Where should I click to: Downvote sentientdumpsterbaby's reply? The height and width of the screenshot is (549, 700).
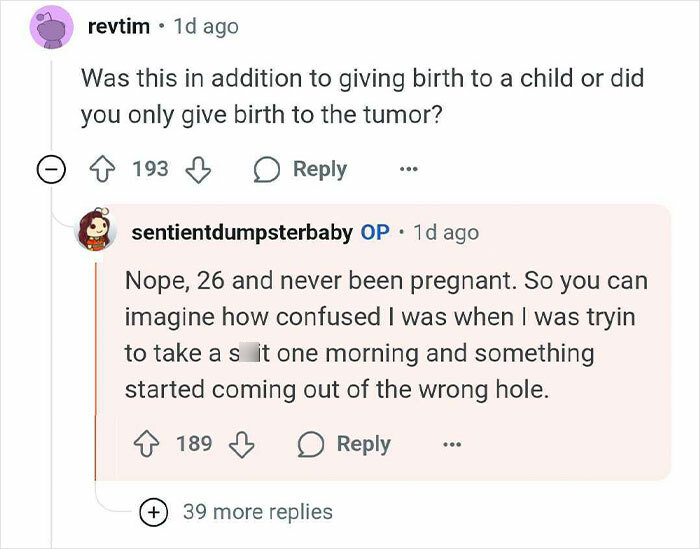point(243,442)
